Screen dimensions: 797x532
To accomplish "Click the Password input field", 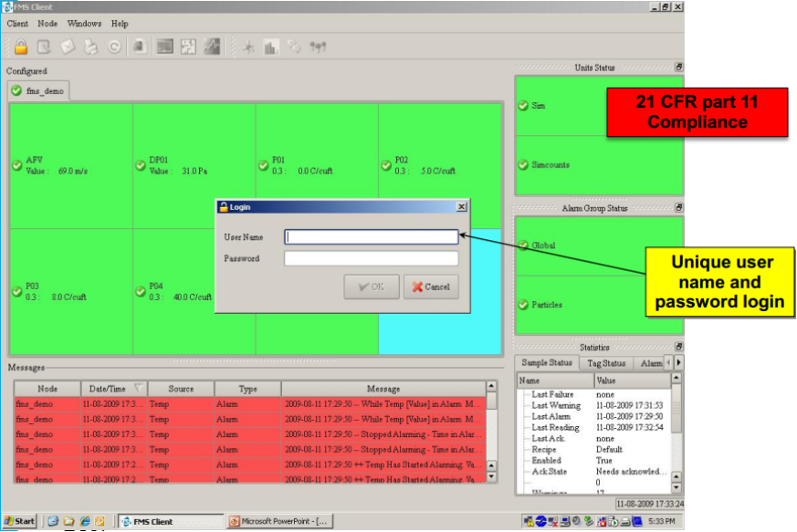I will [x=371, y=259].
